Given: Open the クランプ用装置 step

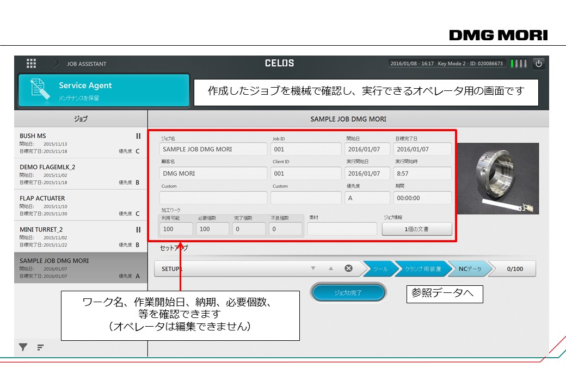Looking at the screenshot, I should coord(423,269).
